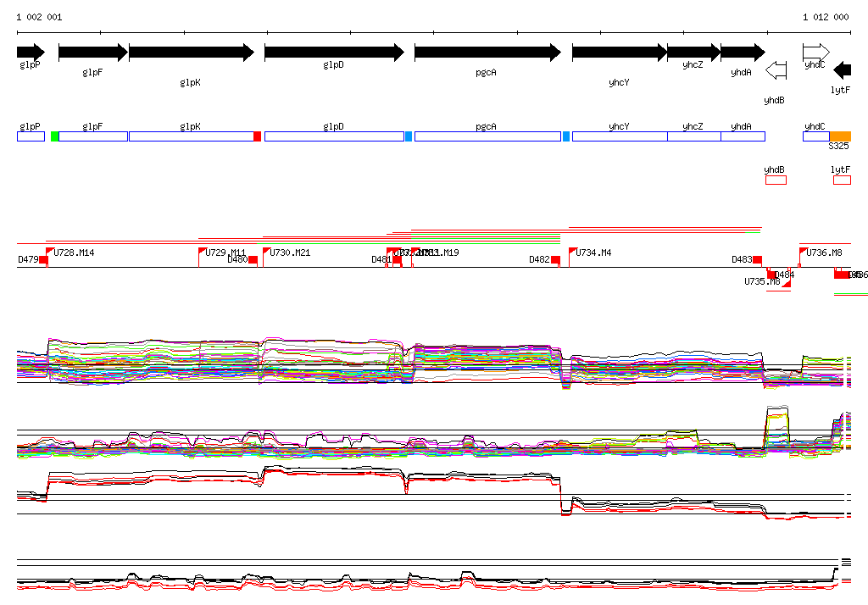Select the black yhdA gene arrow

tap(743, 53)
